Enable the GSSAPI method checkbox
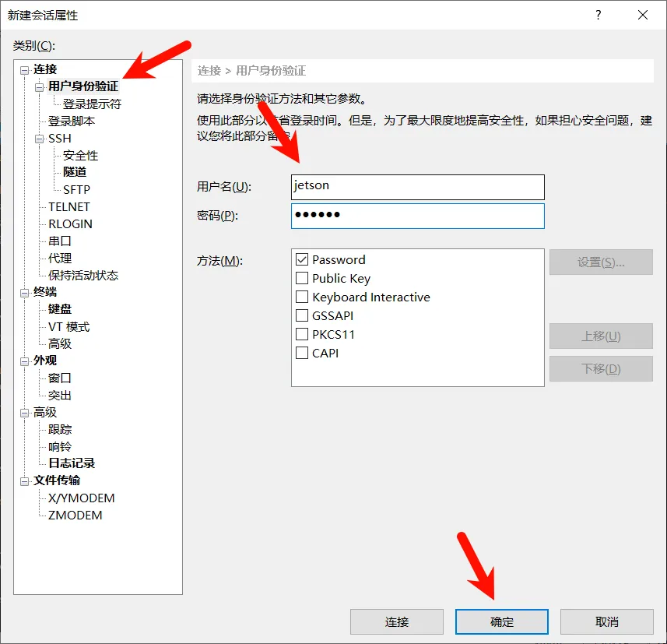Image resolution: width=667 pixels, height=644 pixels. pyautogui.click(x=302, y=315)
